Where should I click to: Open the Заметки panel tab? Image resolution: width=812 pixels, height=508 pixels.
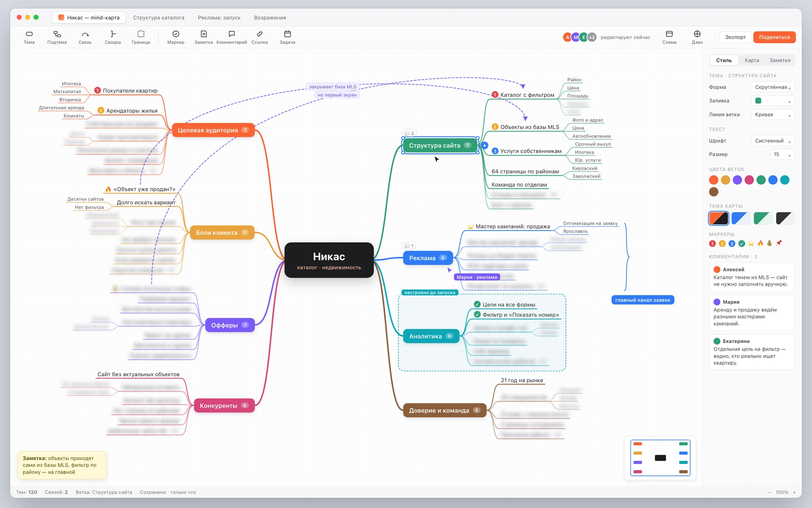point(780,61)
